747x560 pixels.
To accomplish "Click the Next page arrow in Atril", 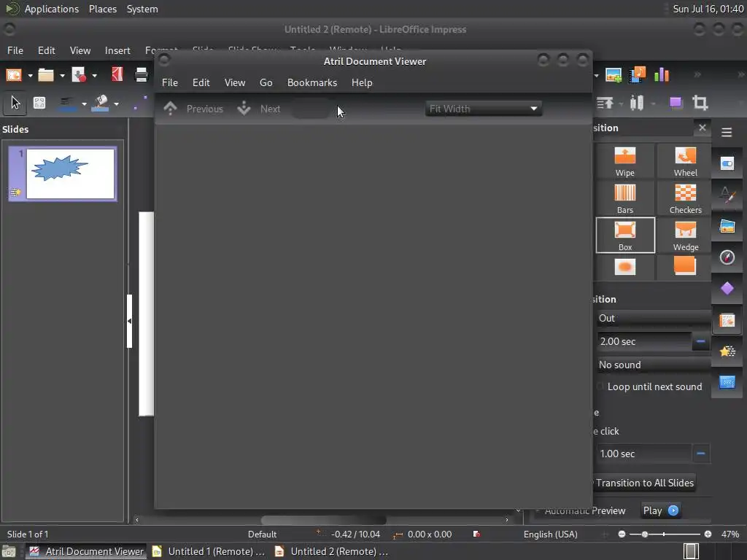I will [244, 109].
